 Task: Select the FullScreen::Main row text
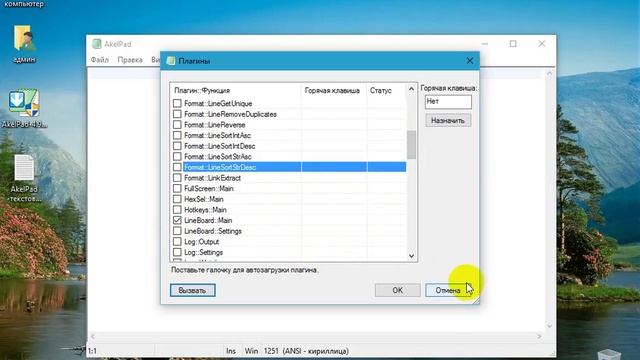209,189
